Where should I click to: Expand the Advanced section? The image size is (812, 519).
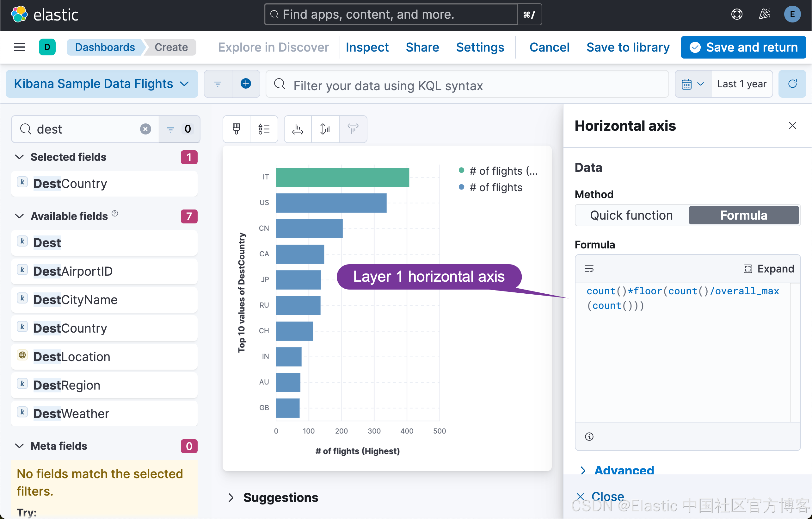624,470
